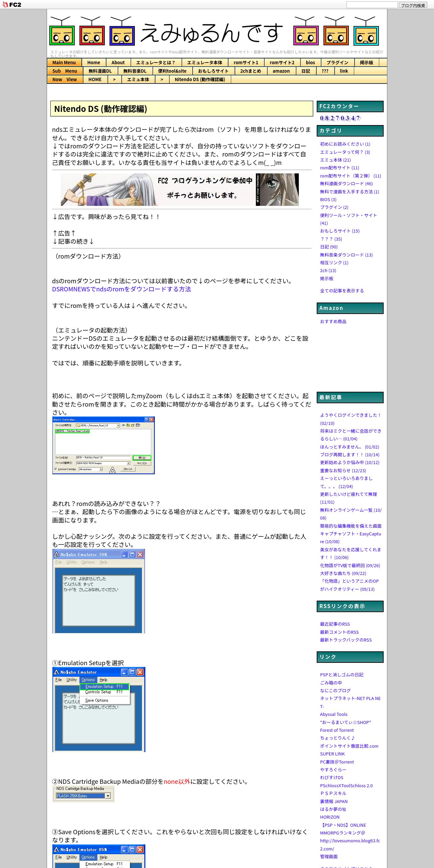The height and width of the screenshot is (868, 434).
Task: Open the About menu item
Action: [x=118, y=63]
